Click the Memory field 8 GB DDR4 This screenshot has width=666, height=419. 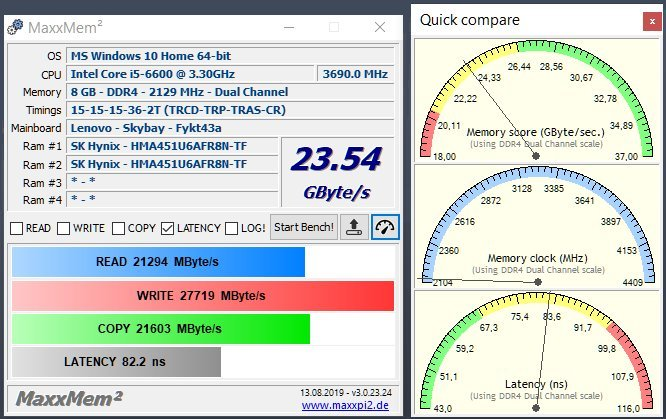[x=230, y=92]
